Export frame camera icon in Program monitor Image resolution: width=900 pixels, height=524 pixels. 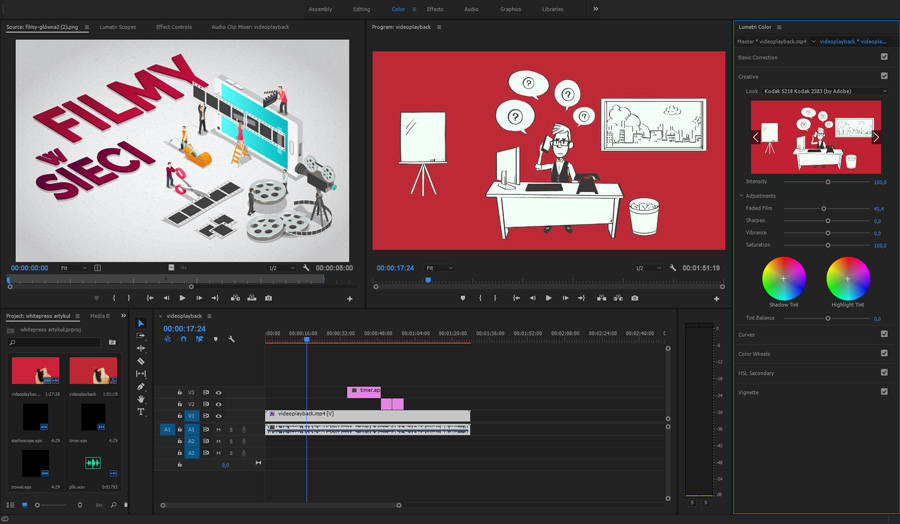coord(634,298)
